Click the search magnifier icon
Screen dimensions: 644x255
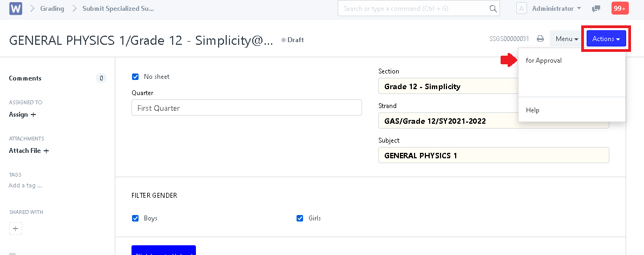pyautogui.click(x=493, y=9)
